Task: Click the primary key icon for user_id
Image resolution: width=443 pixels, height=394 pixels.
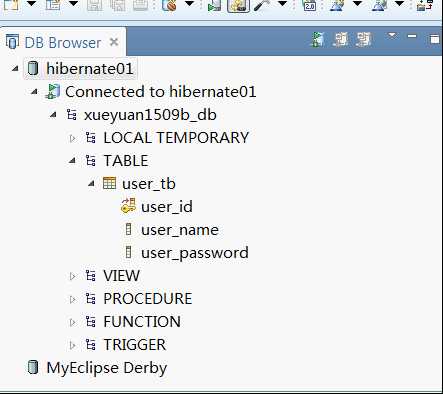Action: point(128,206)
